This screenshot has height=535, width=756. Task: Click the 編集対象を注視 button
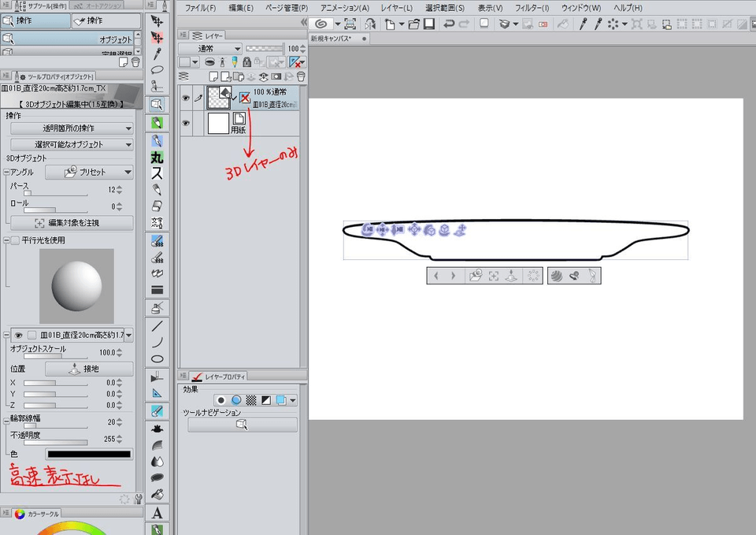pyautogui.click(x=72, y=223)
